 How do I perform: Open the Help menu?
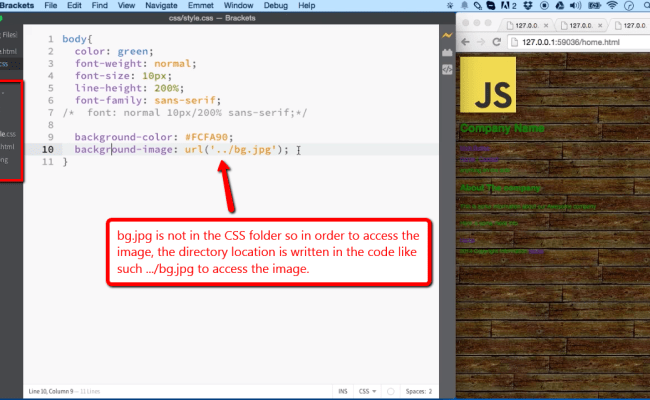point(307,5)
